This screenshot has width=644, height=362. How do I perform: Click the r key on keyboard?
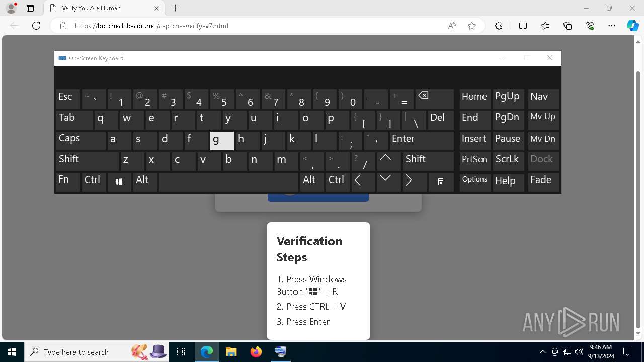click(183, 120)
